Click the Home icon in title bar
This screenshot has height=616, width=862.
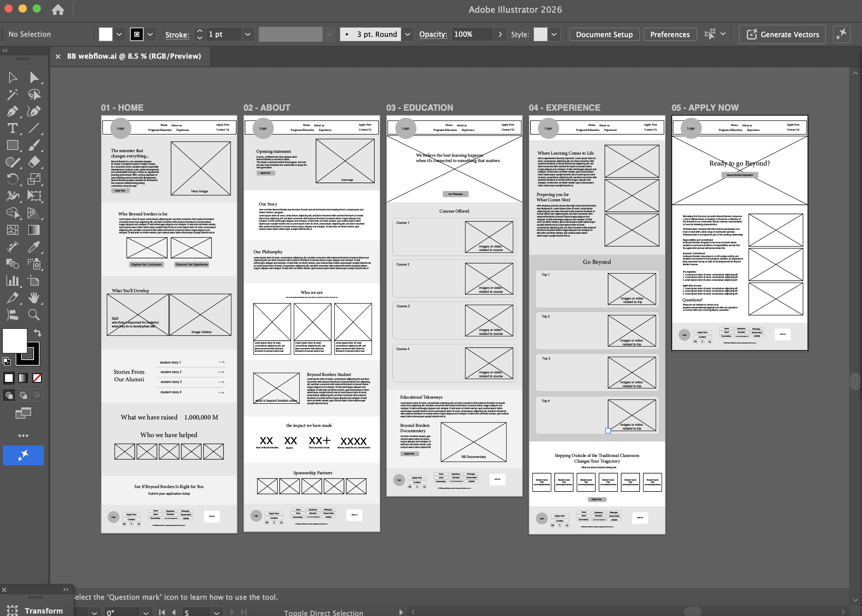pos(58,10)
